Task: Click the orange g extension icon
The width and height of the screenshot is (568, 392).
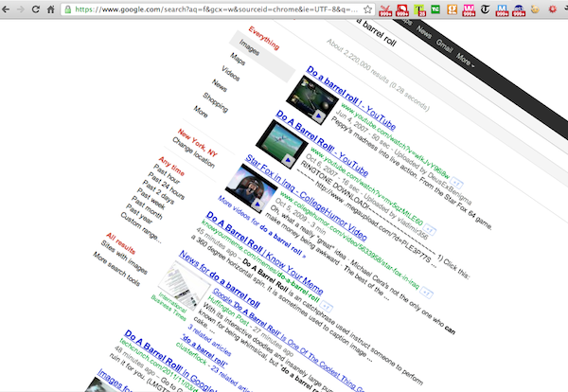Action: pos(453,9)
